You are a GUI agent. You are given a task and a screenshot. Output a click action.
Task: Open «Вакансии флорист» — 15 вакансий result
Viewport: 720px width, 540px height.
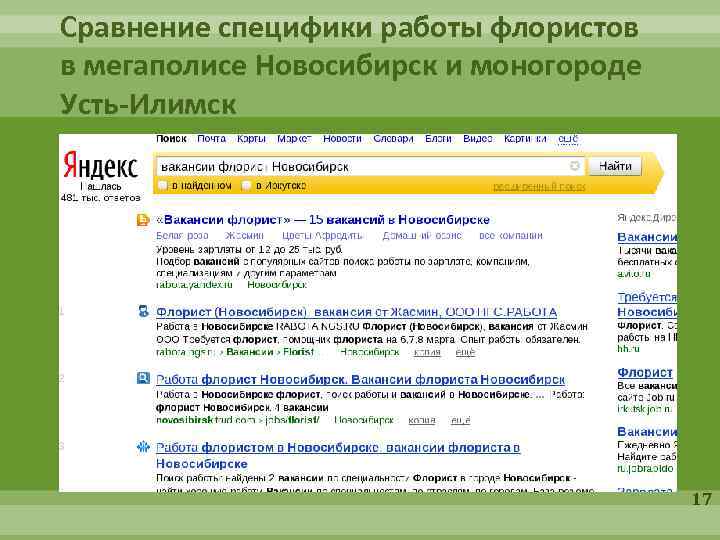pyautogui.click(x=323, y=220)
